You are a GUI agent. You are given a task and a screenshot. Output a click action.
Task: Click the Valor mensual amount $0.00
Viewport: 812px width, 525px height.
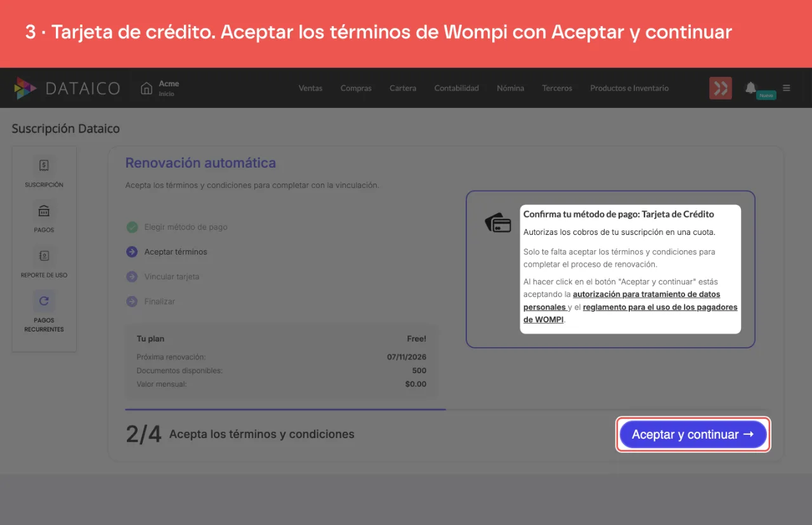(x=416, y=384)
